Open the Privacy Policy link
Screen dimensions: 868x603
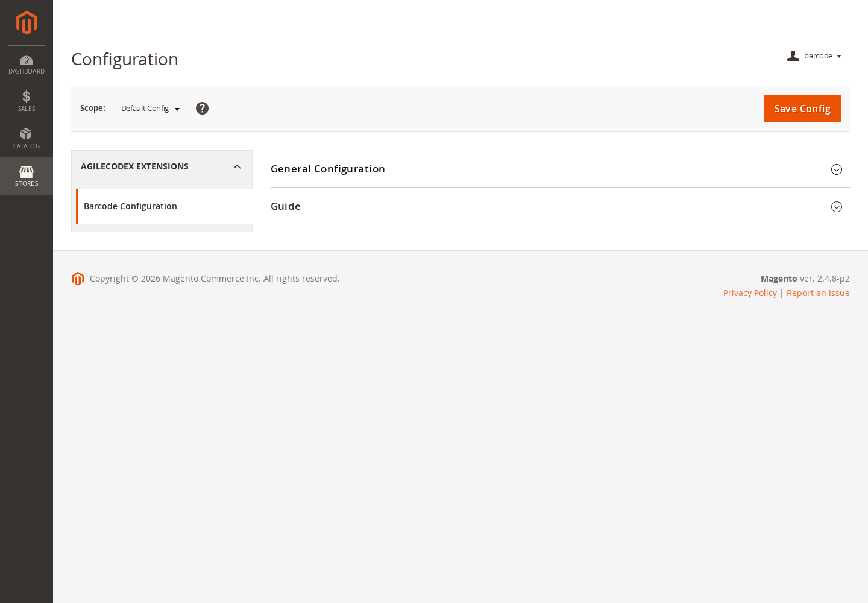pos(750,293)
